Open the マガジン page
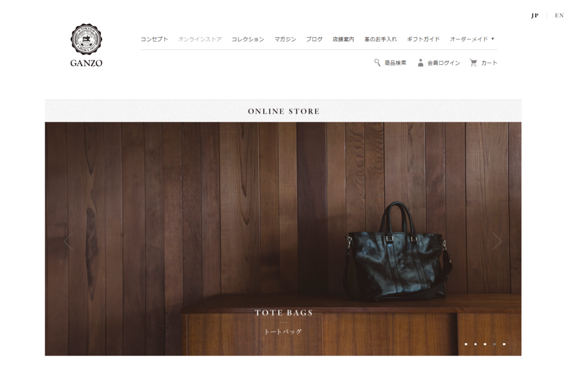This screenshot has height=366, width=588. coord(285,39)
